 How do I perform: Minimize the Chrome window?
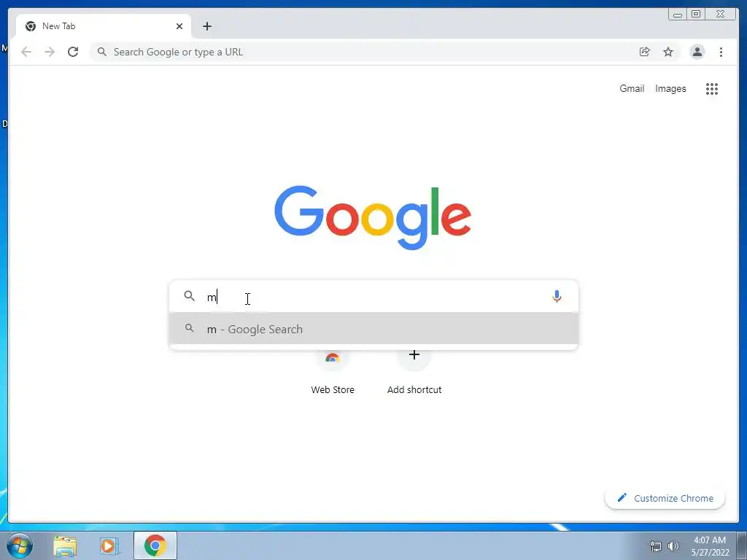678,15
